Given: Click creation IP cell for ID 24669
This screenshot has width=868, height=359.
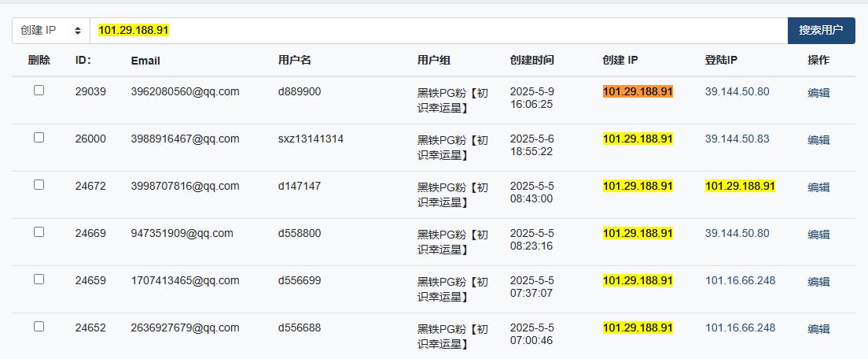Looking at the screenshot, I should pos(638,233).
